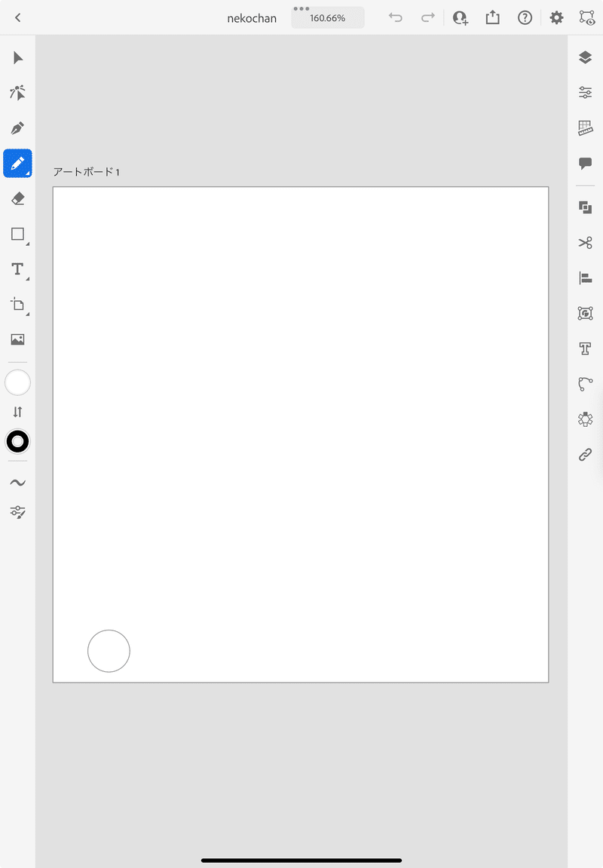This screenshot has width=603, height=868.
Task: Select the Rectangle shape tool
Action: coord(17,235)
